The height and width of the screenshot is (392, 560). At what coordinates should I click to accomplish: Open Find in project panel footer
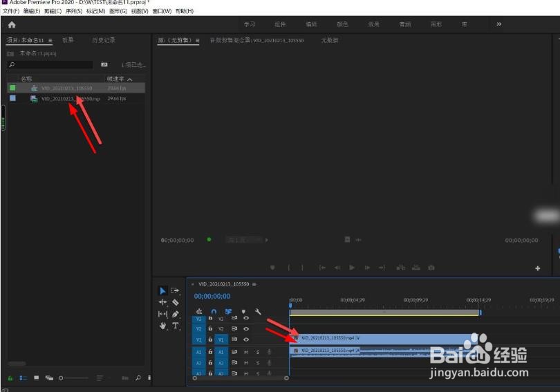point(138,377)
